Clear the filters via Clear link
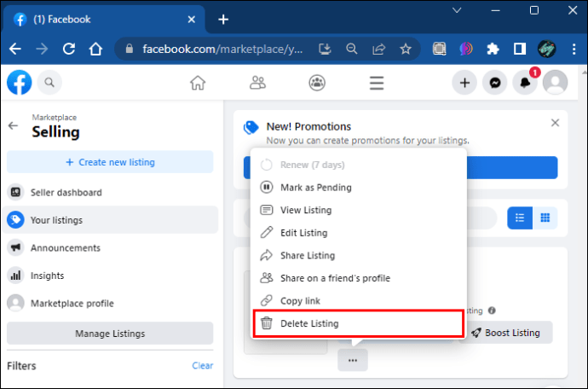The height and width of the screenshot is (389, 588). pyautogui.click(x=202, y=365)
